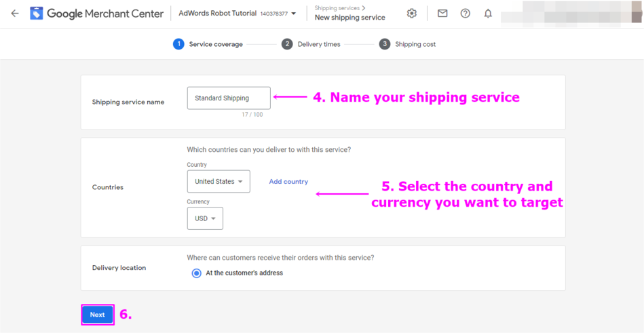Click the Add country link
Image resolution: width=644 pixels, height=333 pixels.
click(x=288, y=182)
